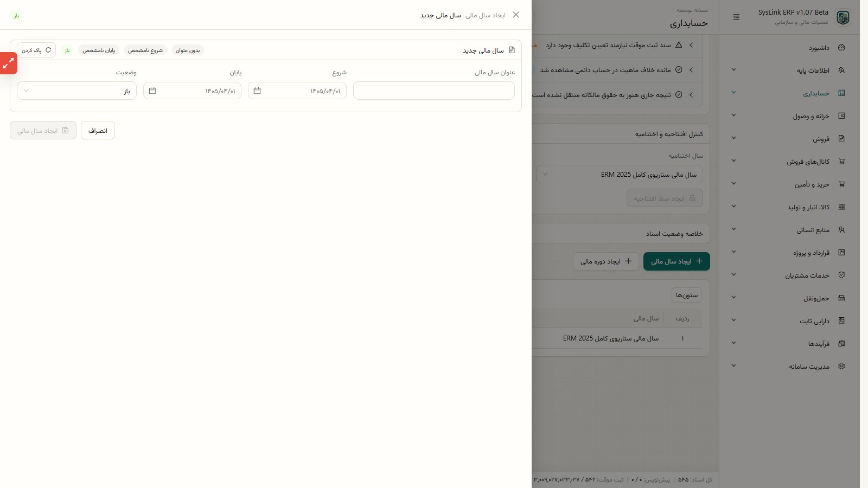The image size is (868, 488).
Task: Expand فروش chevron
Action: [x=733, y=138]
